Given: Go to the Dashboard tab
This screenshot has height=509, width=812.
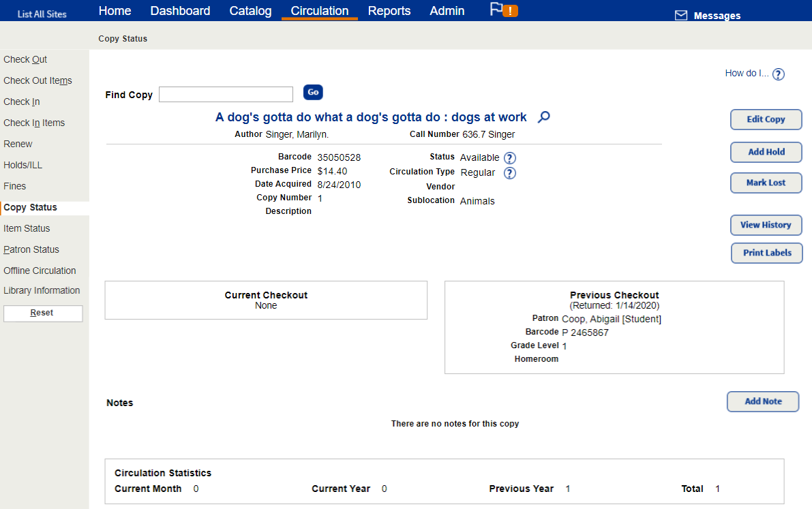Looking at the screenshot, I should click(180, 11).
